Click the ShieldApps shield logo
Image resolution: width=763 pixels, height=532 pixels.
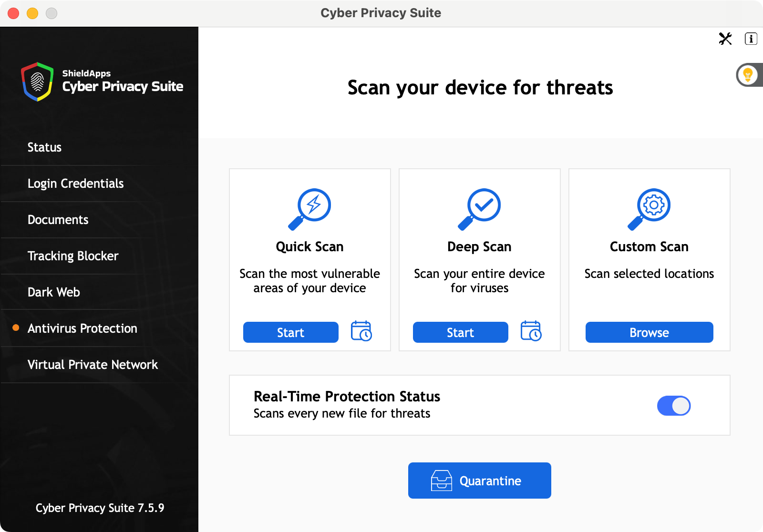coord(37,82)
